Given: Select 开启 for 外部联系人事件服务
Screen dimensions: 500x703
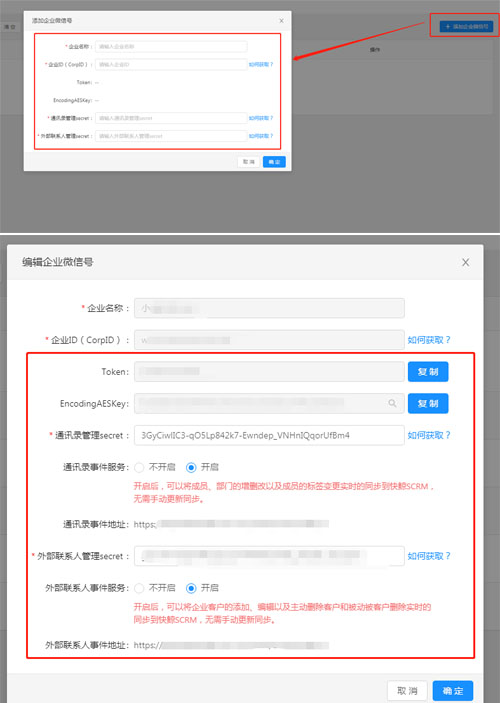Looking at the screenshot, I should (x=191, y=588).
